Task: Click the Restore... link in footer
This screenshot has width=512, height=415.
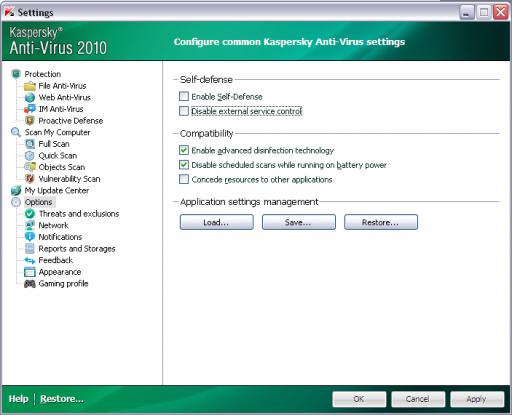Action: click(62, 399)
